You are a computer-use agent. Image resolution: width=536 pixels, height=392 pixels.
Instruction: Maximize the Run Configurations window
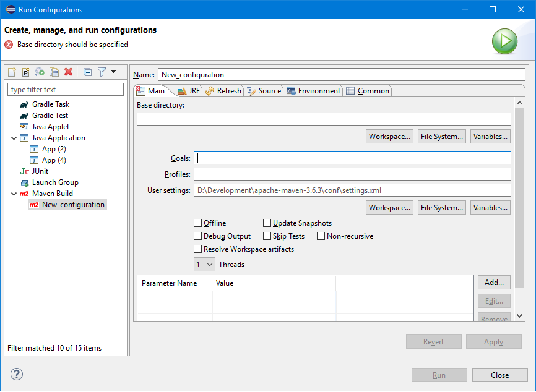pyautogui.click(x=493, y=9)
